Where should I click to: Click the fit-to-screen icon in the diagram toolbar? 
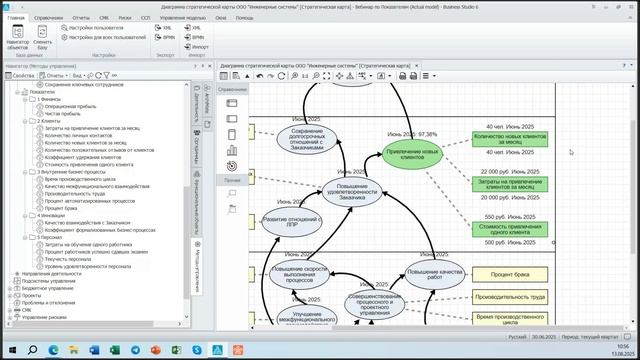click(x=327, y=76)
